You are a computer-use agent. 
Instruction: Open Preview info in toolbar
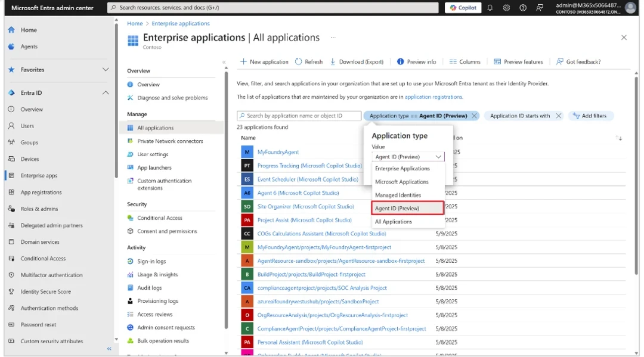[x=416, y=62]
